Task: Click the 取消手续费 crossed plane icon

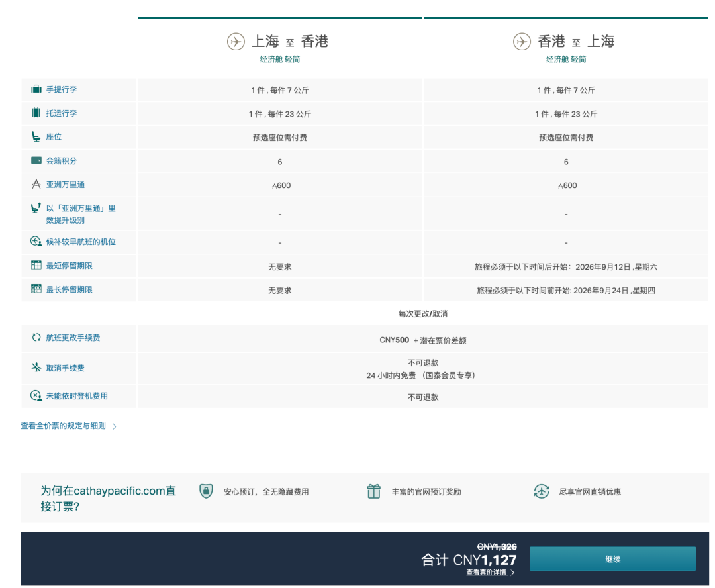Action: click(x=36, y=367)
